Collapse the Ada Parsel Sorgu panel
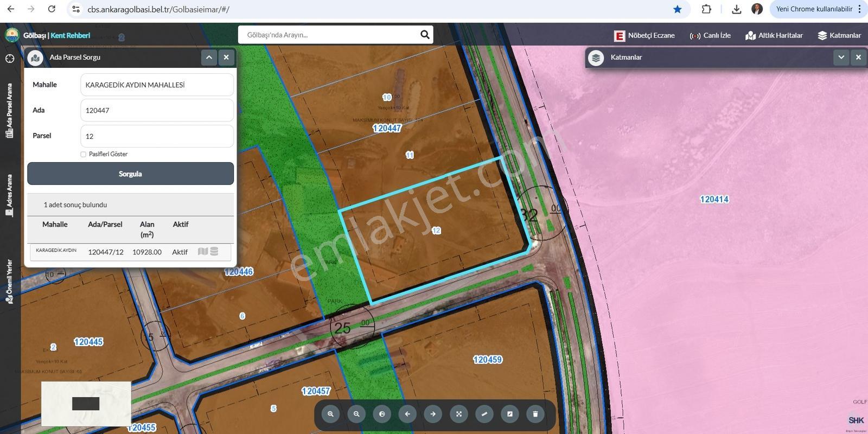The width and height of the screenshot is (868, 434). click(209, 57)
